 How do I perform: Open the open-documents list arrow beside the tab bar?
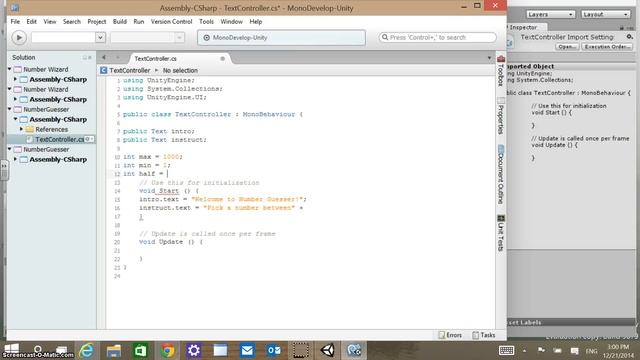click(489, 58)
